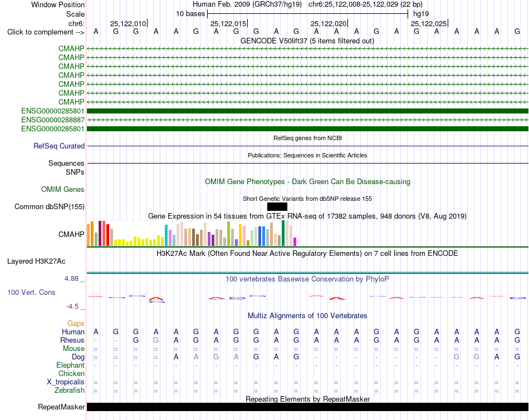The height and width of the screenshot is (420, 529).
Task: Click the ENSG00000288887 gene label
Action: click(53, 120)
